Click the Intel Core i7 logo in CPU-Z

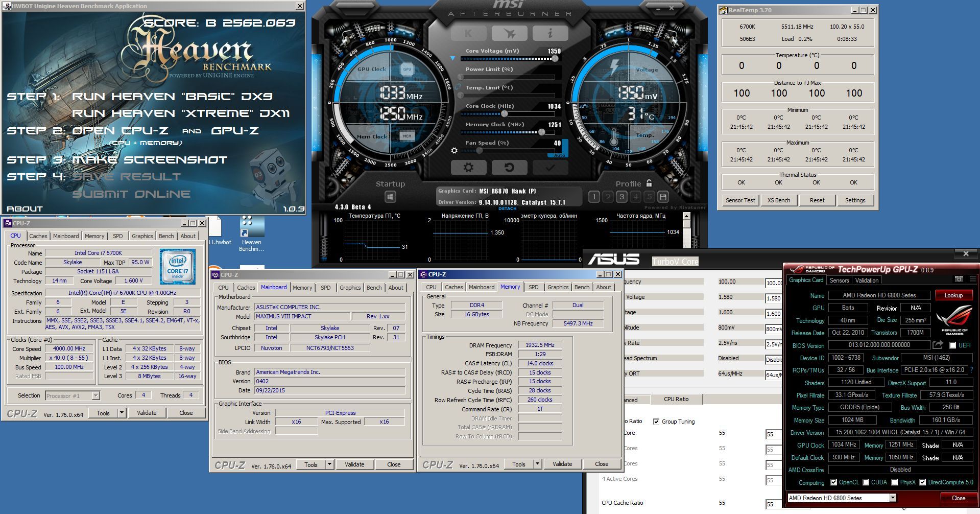coord(177,267)
